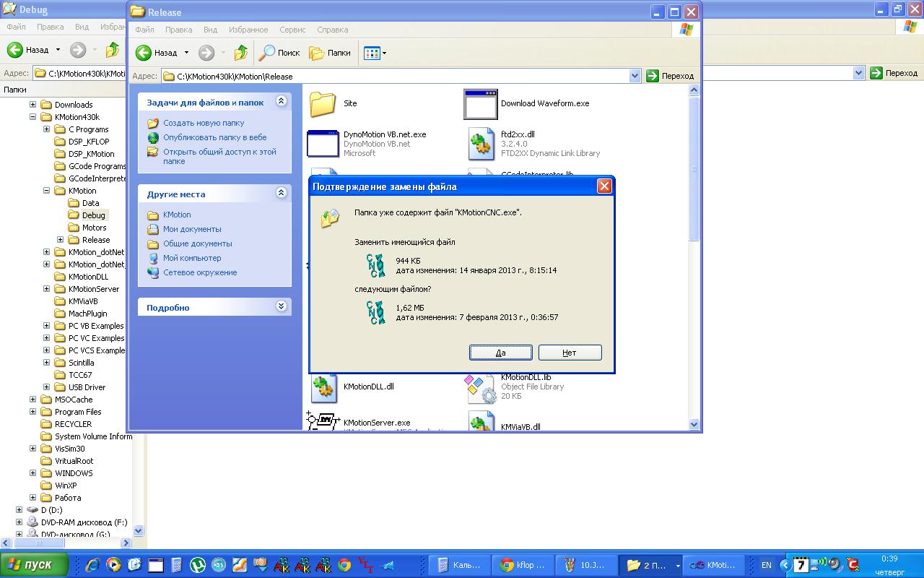This screenshot has height=578, width=924.
Task: Expand the 'Подробно' details panel
Action: tap(282, 307)
